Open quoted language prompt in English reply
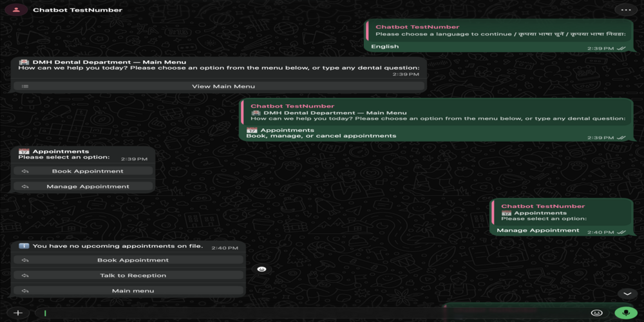This screenshot has height=322, width=644. 498,30
